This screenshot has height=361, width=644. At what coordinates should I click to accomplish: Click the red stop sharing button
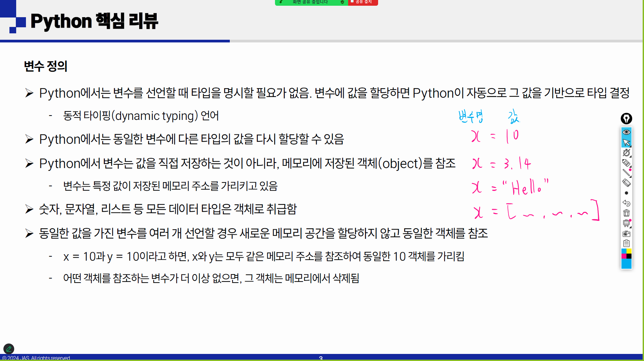(363, 2)
